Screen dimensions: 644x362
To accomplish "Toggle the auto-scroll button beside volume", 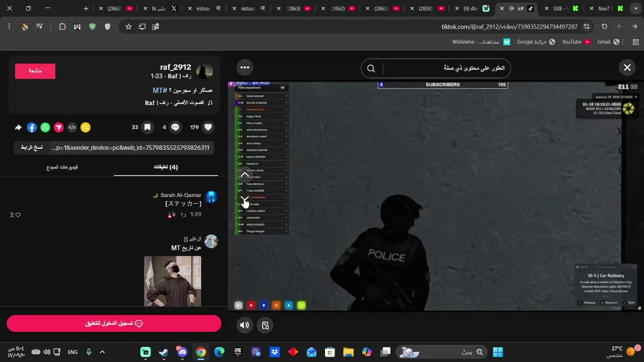I will point(266,325).
